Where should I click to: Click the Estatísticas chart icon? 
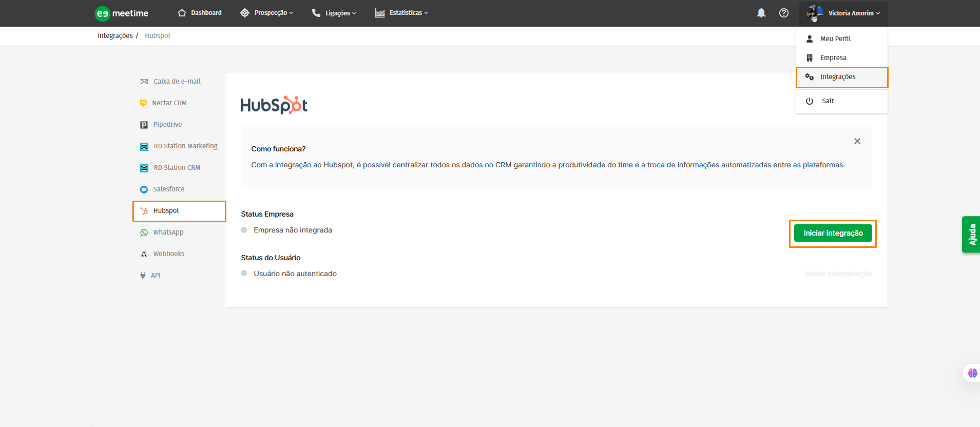(380, 13)
